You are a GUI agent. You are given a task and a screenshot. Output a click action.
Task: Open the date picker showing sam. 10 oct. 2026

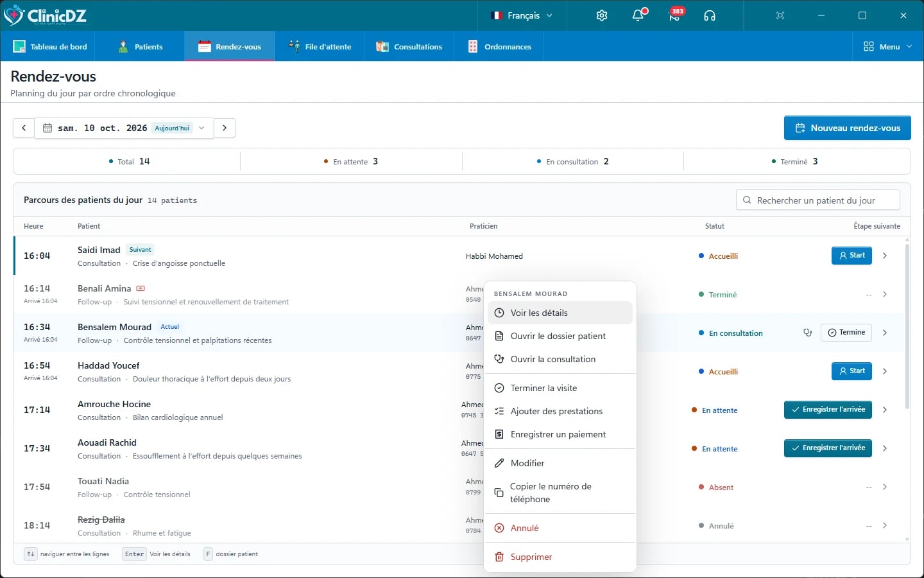pyautogui.click(x=124, y=128)
